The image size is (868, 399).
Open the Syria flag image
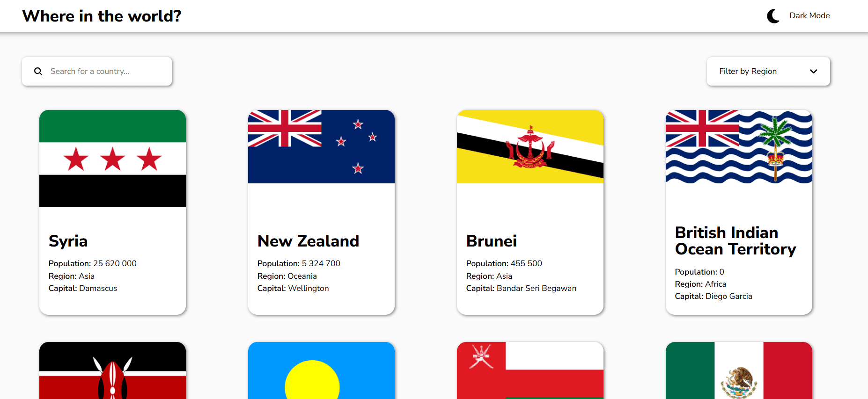pyautogui.click(x=112, y=159)
